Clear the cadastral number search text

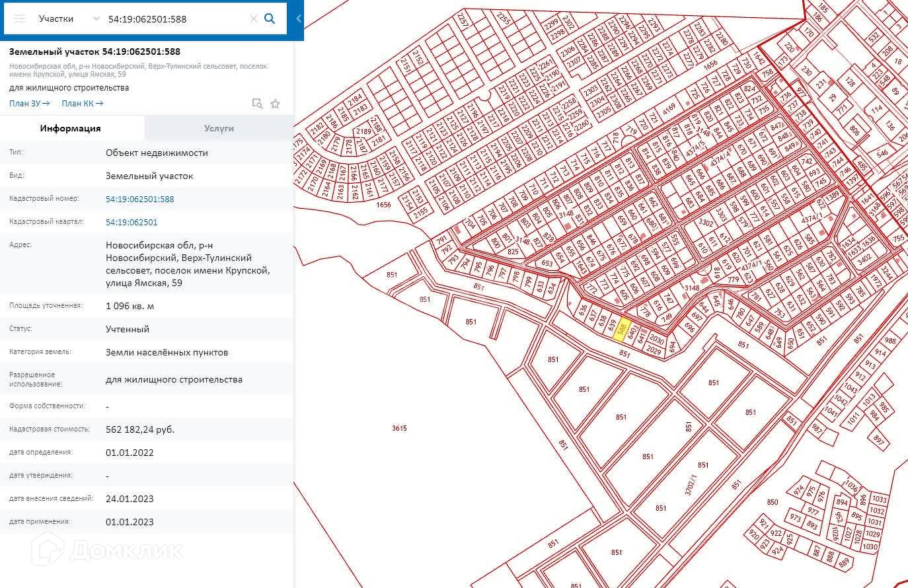tap(253, 18)
